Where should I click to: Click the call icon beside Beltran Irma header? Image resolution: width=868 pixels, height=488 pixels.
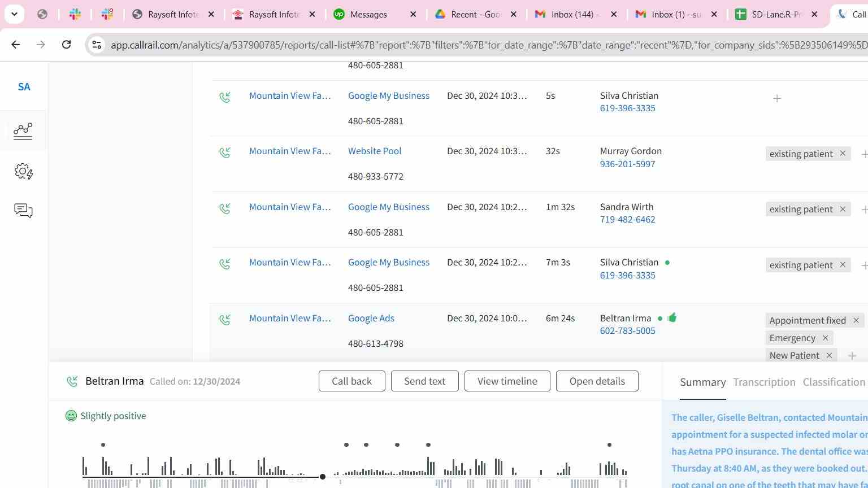[x=72, y=381]
